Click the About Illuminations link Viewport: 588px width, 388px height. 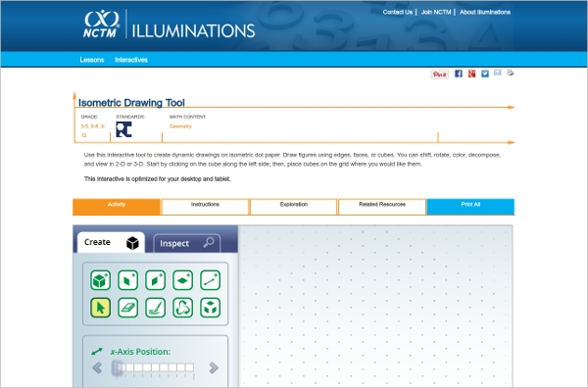click(485, 12)
